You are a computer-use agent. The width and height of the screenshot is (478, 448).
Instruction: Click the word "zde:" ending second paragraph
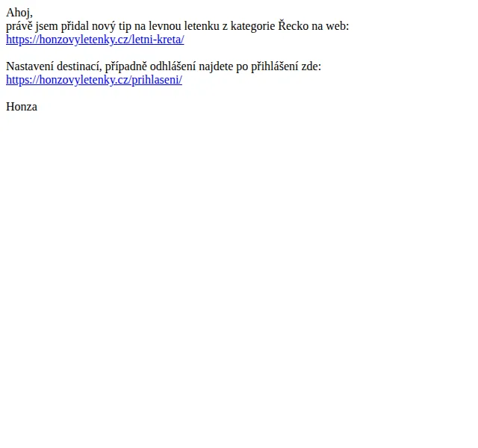(x=311, y=66)
